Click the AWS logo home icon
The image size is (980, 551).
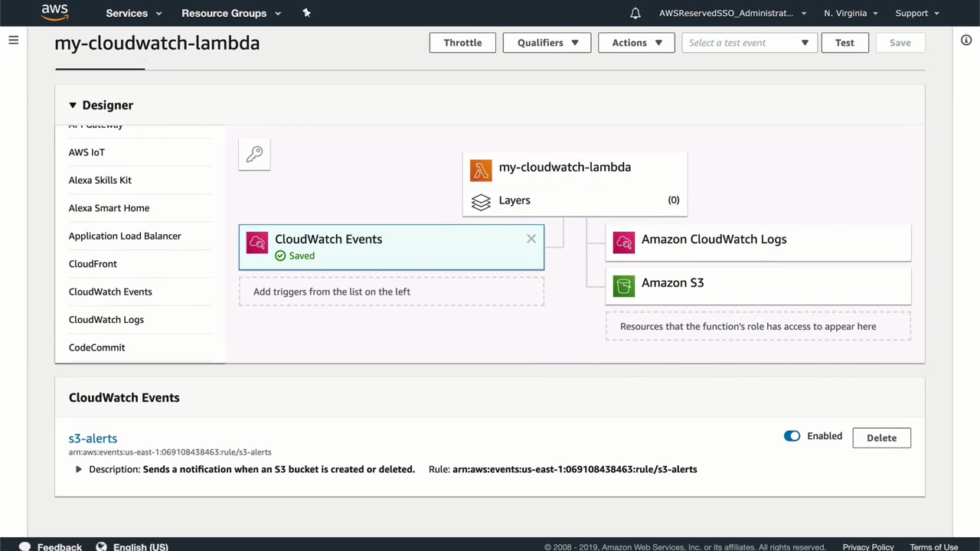pyautogui.click(x=55, y=12)
